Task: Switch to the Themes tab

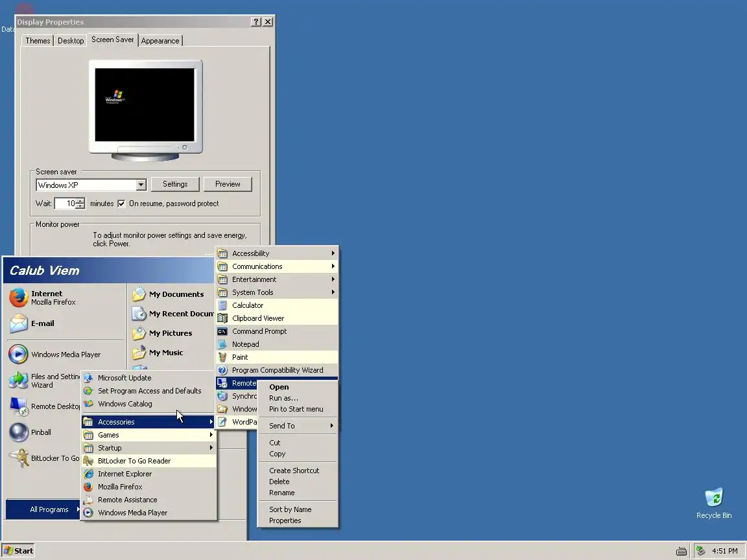Action: coord(38,41)
